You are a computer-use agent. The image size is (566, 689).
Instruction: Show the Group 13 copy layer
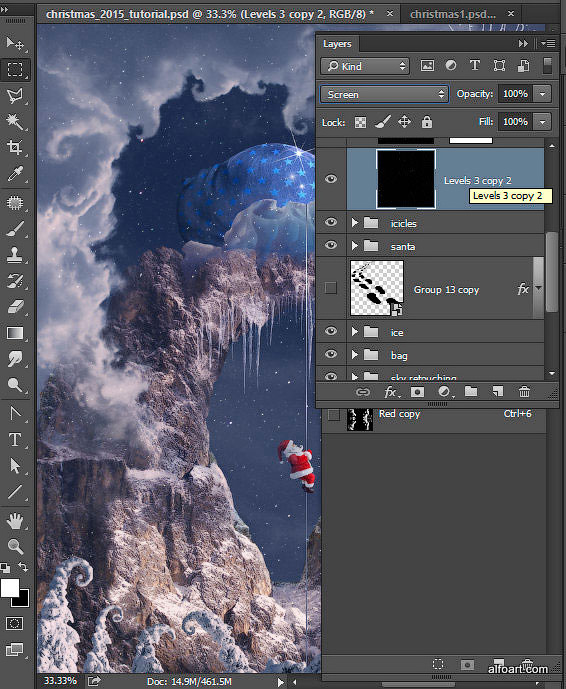click(331, 288)
